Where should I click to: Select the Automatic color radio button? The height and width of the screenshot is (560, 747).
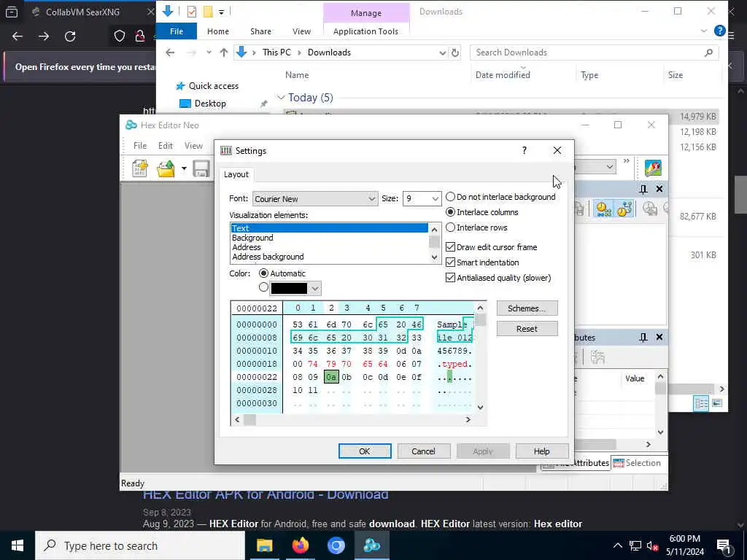click(x=263, y=273)
